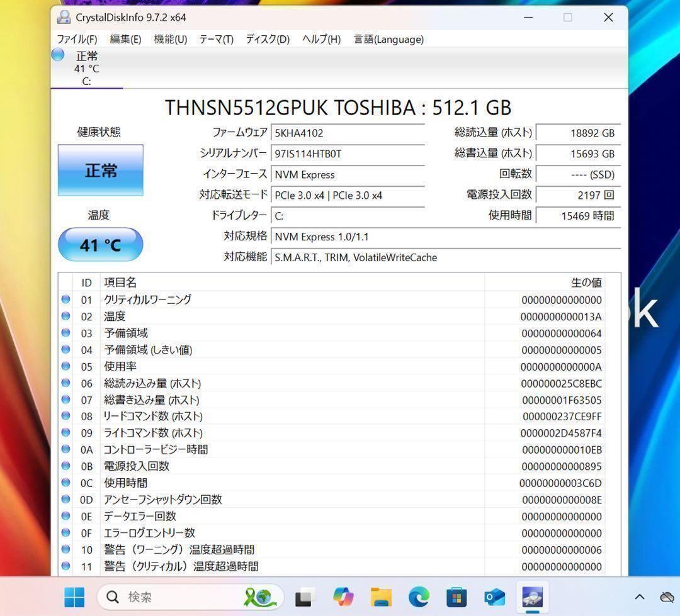Screen dimensions: 680x616
Task: Click the 正常 health status button
Action: pos(100,170)
